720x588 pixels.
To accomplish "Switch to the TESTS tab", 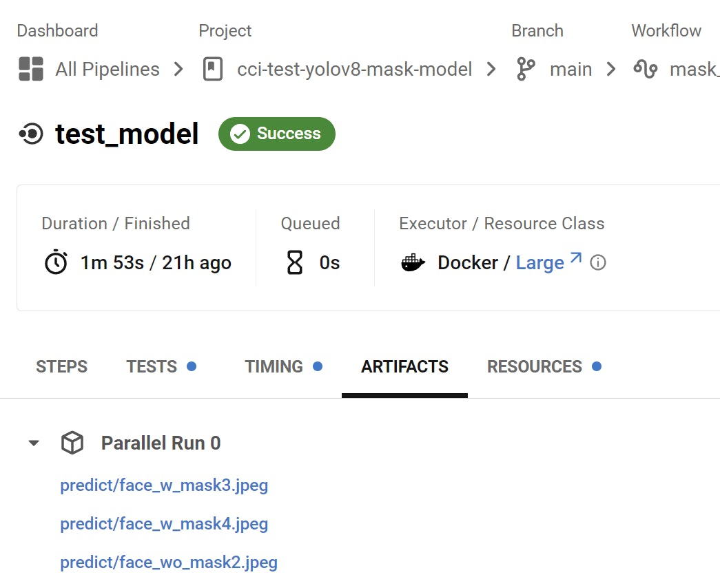I will point(152,366).
